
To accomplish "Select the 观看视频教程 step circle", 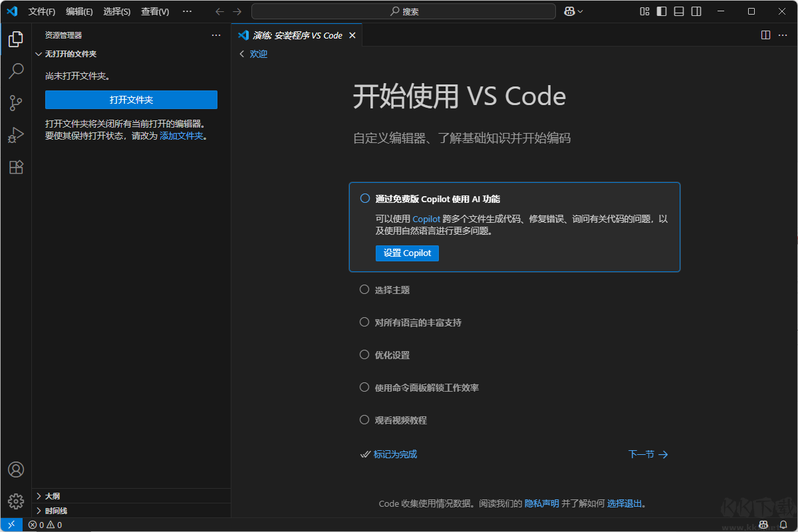I will (x=364, y=420).
